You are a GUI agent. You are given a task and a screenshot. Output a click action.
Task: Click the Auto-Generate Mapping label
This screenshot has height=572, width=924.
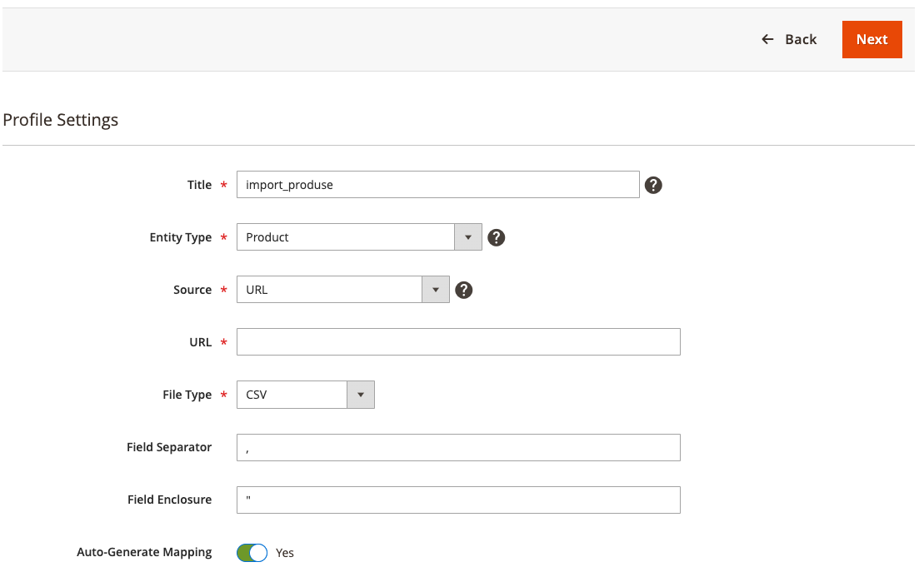click(144, 553)
